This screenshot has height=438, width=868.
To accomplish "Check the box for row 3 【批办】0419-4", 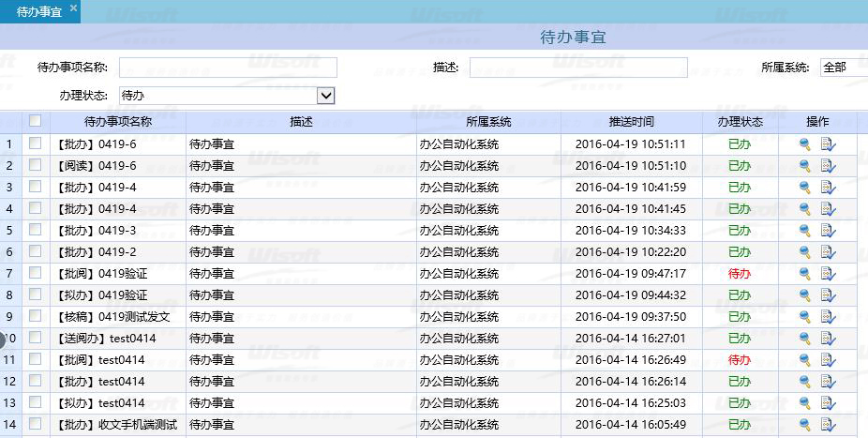I will coord(36,187).
